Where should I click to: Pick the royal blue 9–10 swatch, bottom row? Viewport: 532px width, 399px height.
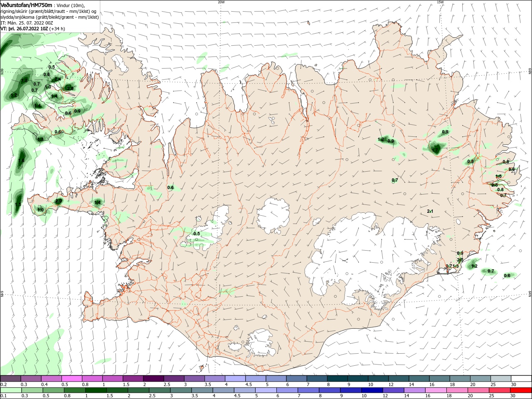pyautogui.click(x=351, y=390)
